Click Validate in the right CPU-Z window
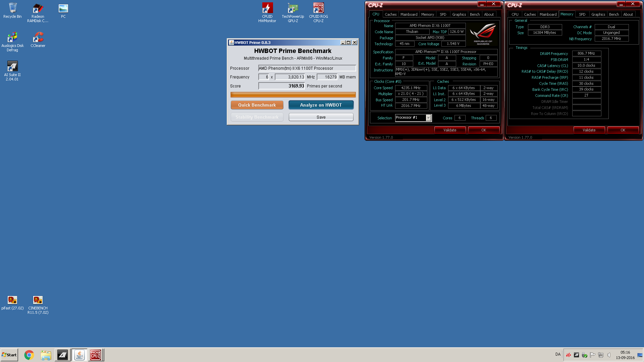The image size is (644, 362). (x=589, y=130)
